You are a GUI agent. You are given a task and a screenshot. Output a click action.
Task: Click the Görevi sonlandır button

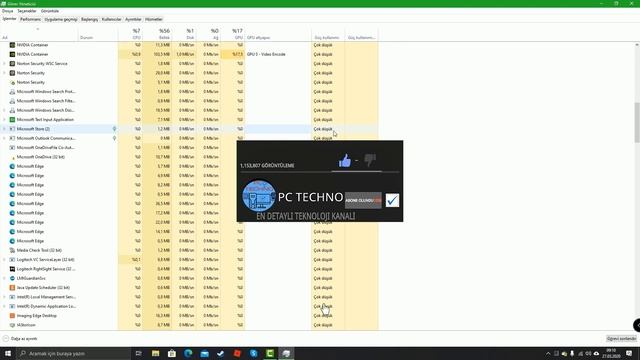tap(621, 339)
